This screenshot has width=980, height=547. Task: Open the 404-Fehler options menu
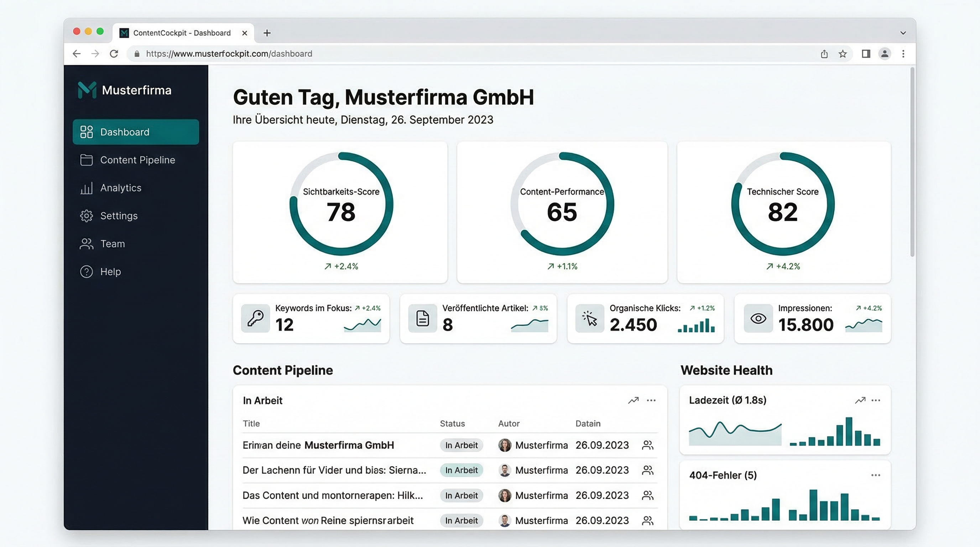point(876,475)
